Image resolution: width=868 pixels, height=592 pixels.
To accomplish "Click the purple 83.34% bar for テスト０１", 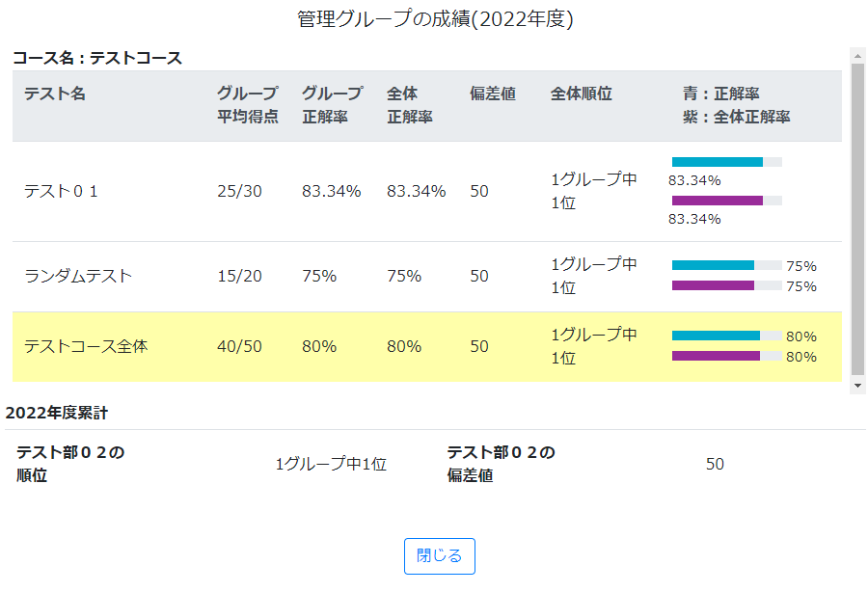I will [718, 201].
